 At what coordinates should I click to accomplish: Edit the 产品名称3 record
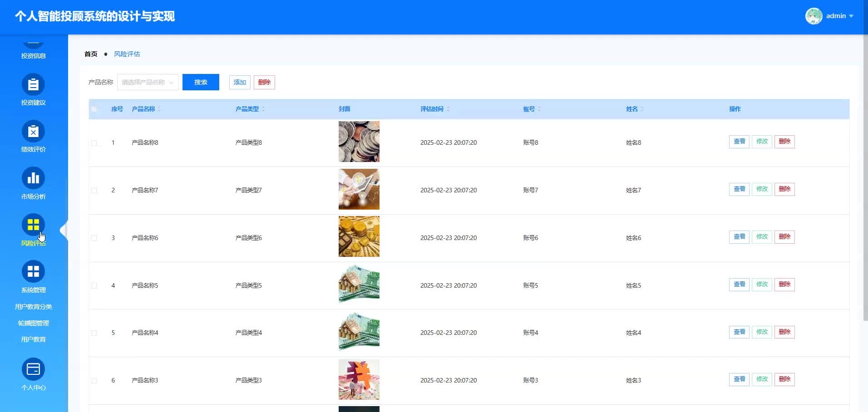762,379
